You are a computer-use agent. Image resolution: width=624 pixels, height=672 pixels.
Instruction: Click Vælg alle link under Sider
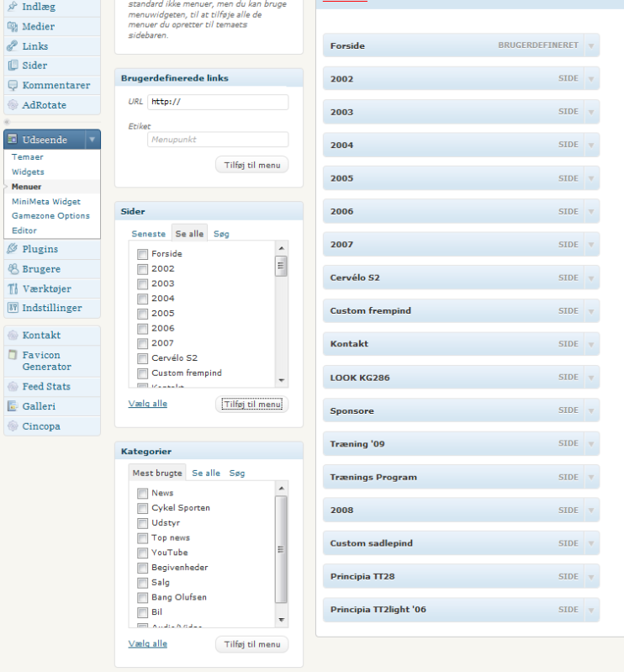[147, 404]
